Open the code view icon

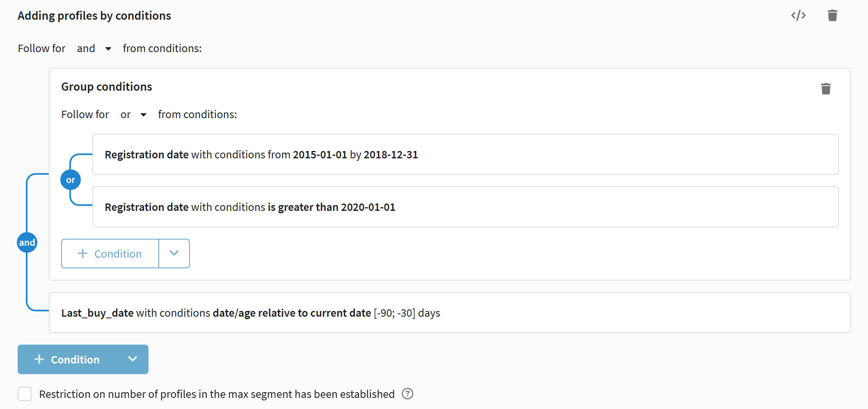[798, 16]
